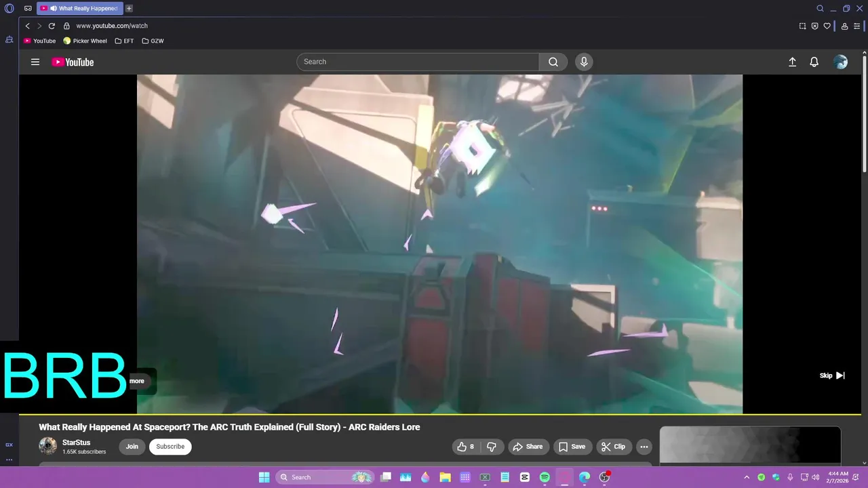Click the suggested video thumbnail
This screenshot has height=488, width=868.
click(x=750, y=446)
